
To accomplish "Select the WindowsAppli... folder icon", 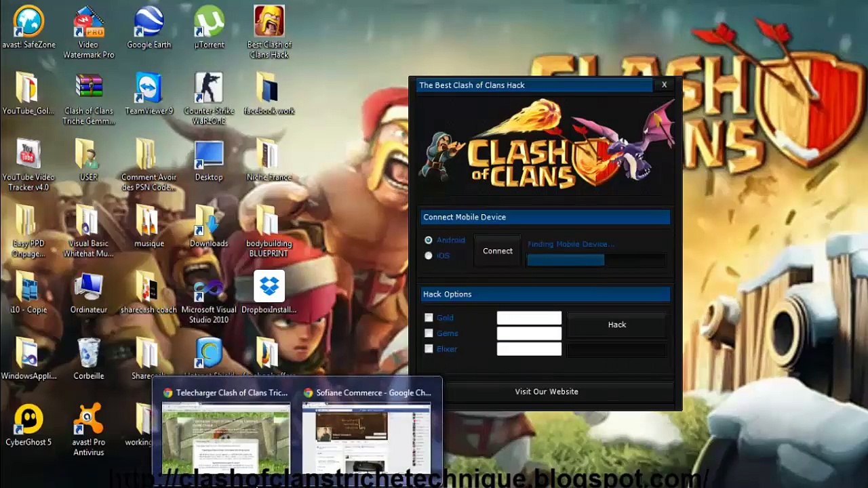I will (28, 359).
